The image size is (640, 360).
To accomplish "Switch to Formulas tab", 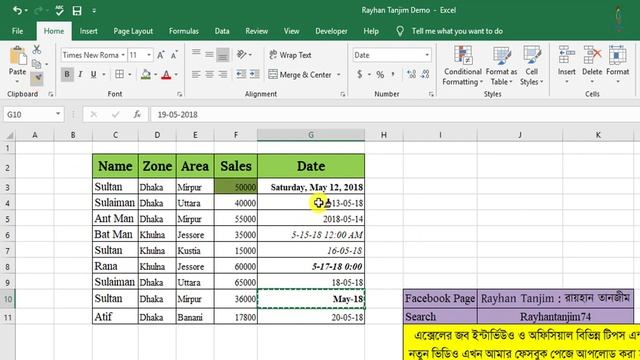I will pyautogui.click(x=184, y=31).
